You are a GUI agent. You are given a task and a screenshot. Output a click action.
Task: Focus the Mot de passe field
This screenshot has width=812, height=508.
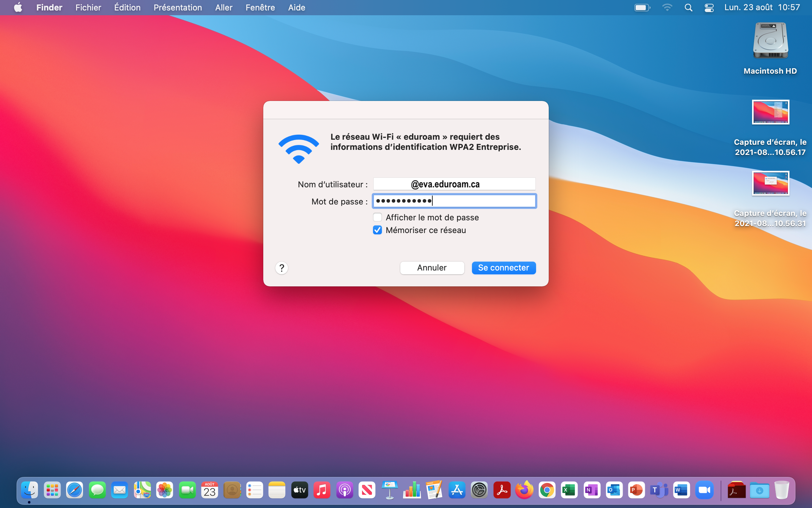pyautogui.click(x=454, y=201)
